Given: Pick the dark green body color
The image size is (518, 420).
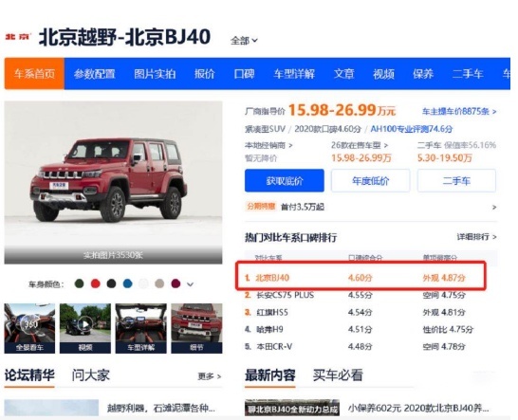Looking at the screenshot, I should [80, 283].
